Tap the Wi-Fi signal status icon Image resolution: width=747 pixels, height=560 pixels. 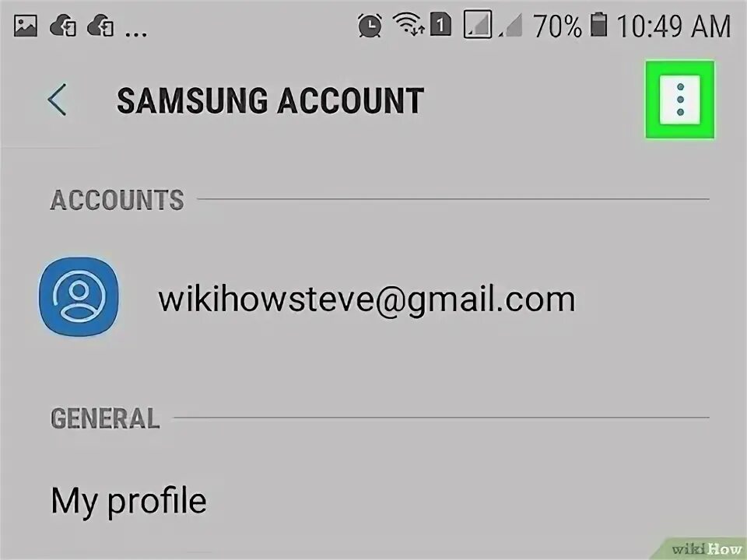(409, 24)
